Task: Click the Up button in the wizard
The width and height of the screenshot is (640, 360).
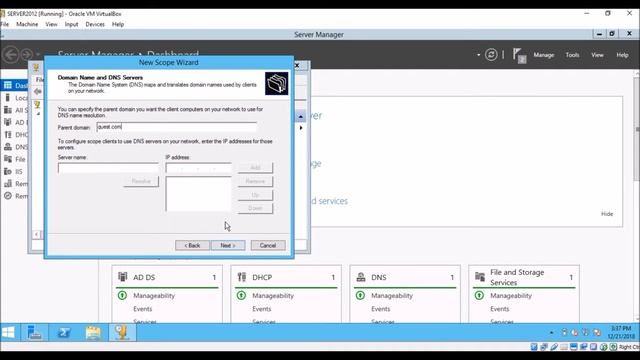Action: (255, 195)
